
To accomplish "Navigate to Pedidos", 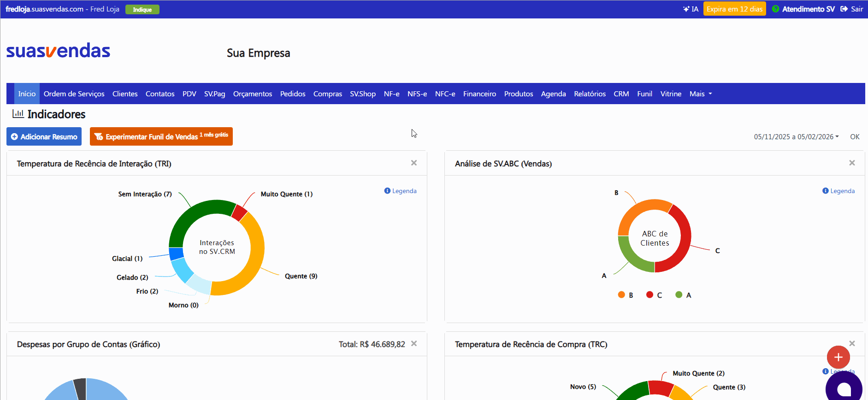I will (x=293, y=94).
